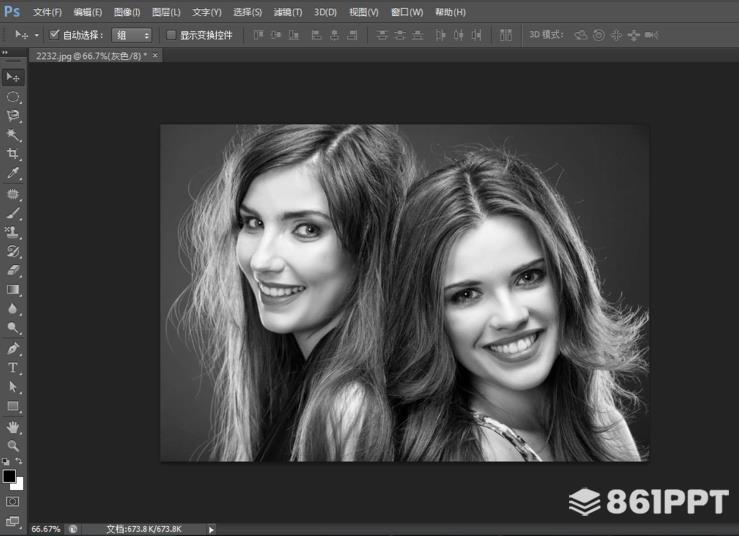
Task: Toggle Quick Mask mode button
Action: coord(13,501)
